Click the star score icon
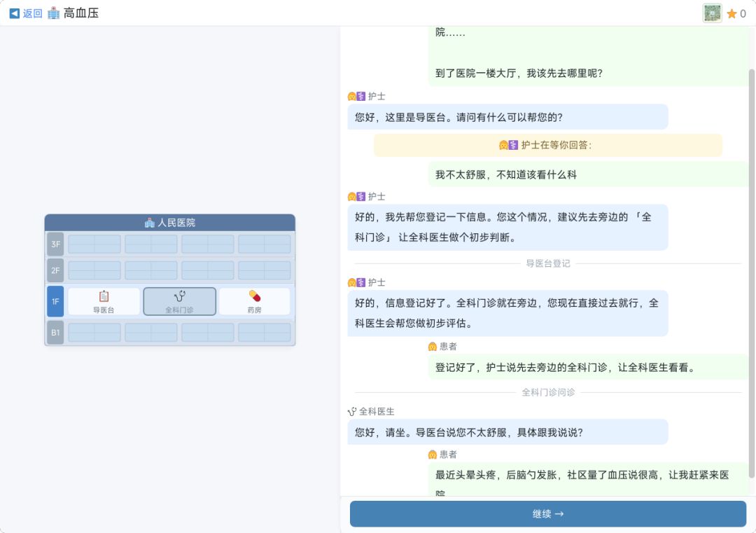The height and width of the screenshot is (533, 756). pos(731,13)
